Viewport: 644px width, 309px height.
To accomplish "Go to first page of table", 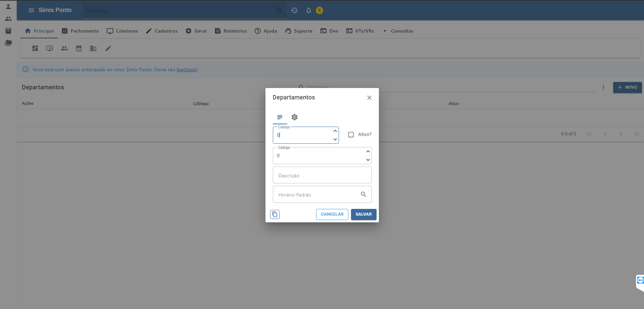I will (x=589, y=134).
